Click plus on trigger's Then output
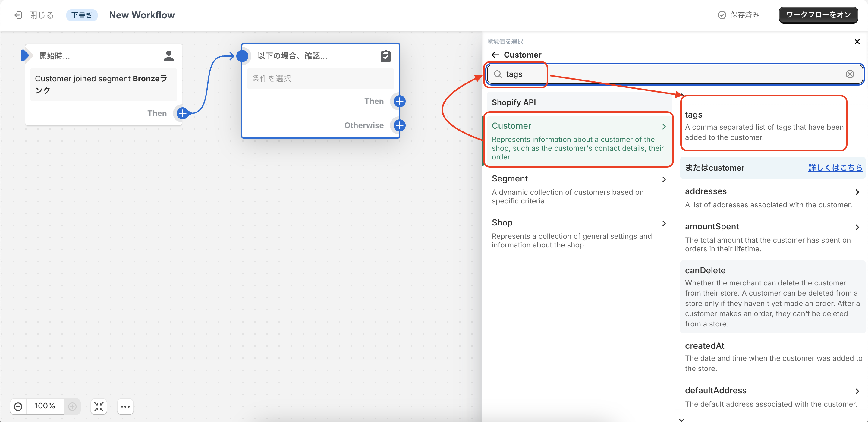Viewport: 868px width, 422px height. [x=182, y=113]
